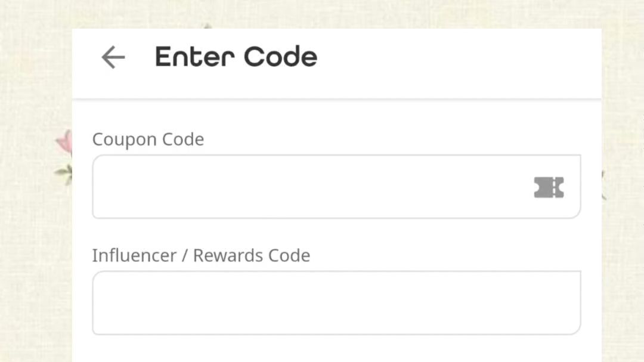
Task: Tap the back arrow beside Enter Code
Action: [113, 58]
